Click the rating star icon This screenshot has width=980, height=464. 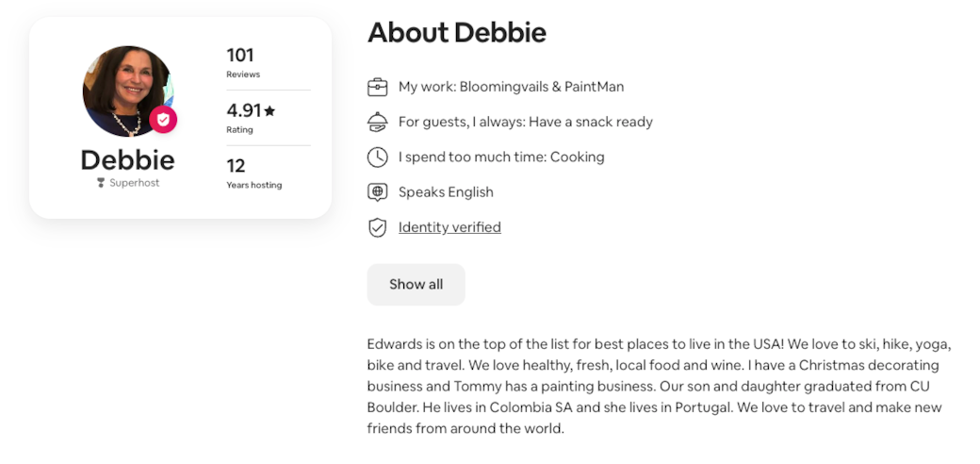[269, 111]
